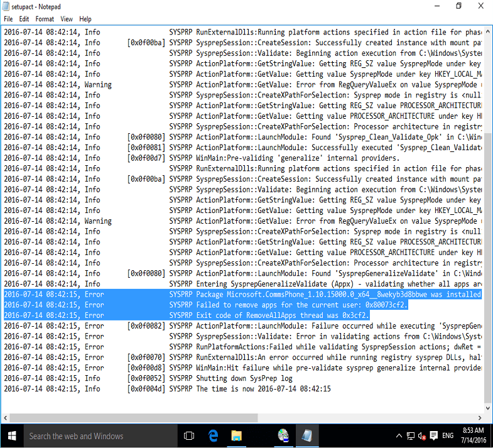Click the Microsoft.CommsPhone package error line
The image size is (493, 448).
click(x=242, y=295)
